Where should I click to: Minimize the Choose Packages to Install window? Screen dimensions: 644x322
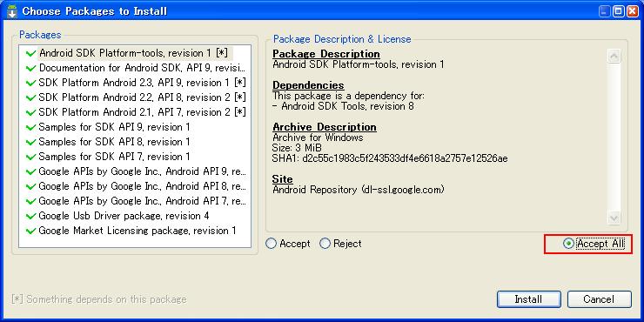pyautogui.click(x=605, y=11)
